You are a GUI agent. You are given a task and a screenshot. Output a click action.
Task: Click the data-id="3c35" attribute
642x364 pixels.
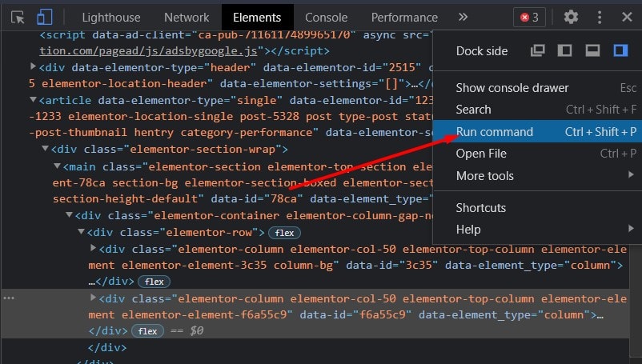pos(391,266)
